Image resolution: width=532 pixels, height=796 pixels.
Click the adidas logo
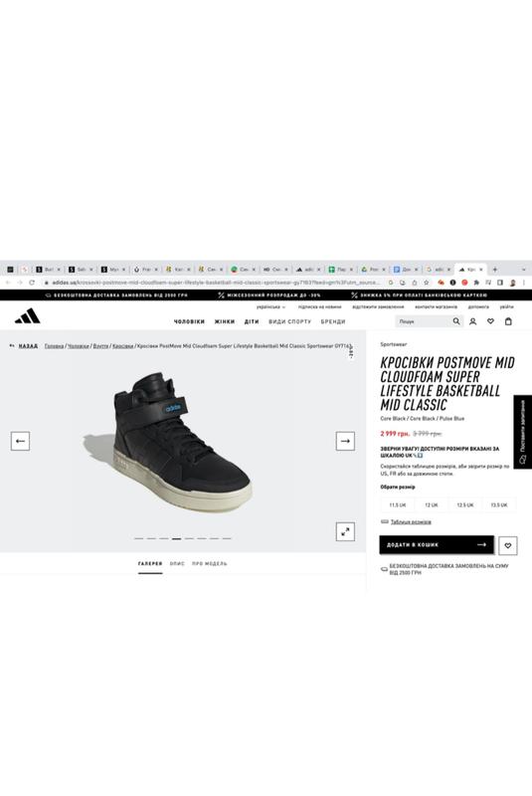tap(28, 316)
